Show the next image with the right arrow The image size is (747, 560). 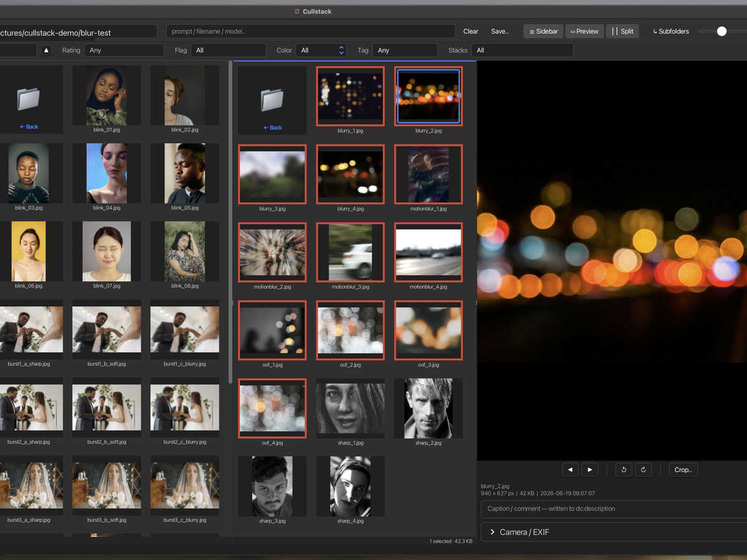(590, 470)
